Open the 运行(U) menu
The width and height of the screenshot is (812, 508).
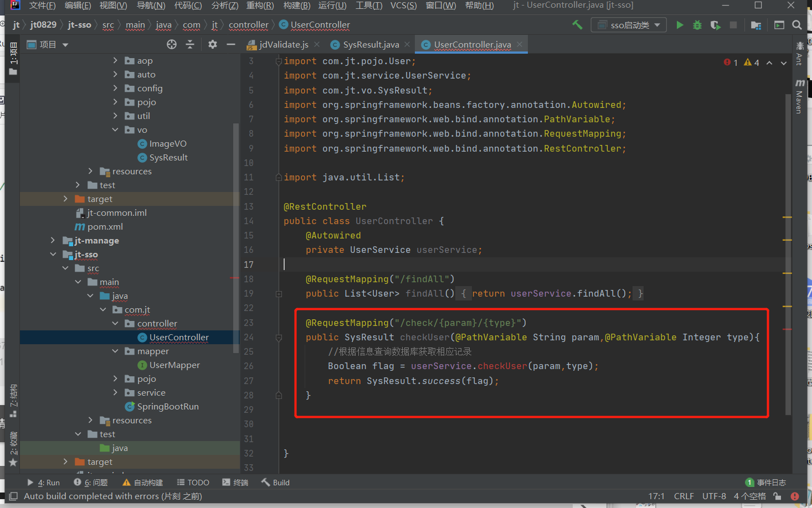tap(332, 6)
